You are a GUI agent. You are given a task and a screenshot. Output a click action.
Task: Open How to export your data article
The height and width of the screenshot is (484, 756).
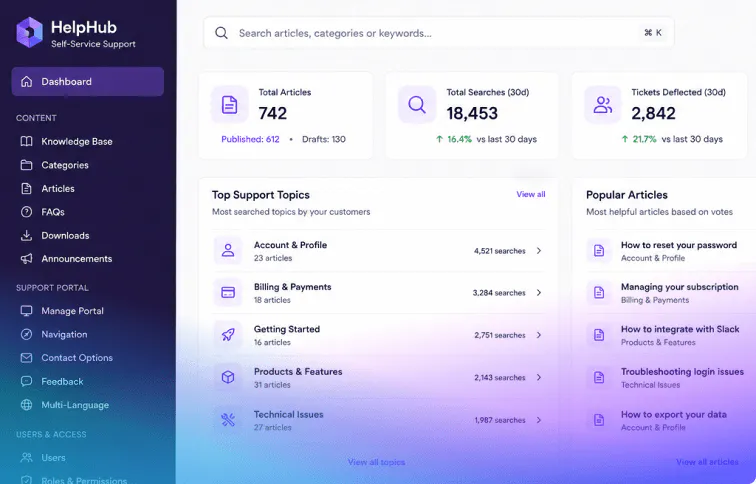[x=674, y=415]
